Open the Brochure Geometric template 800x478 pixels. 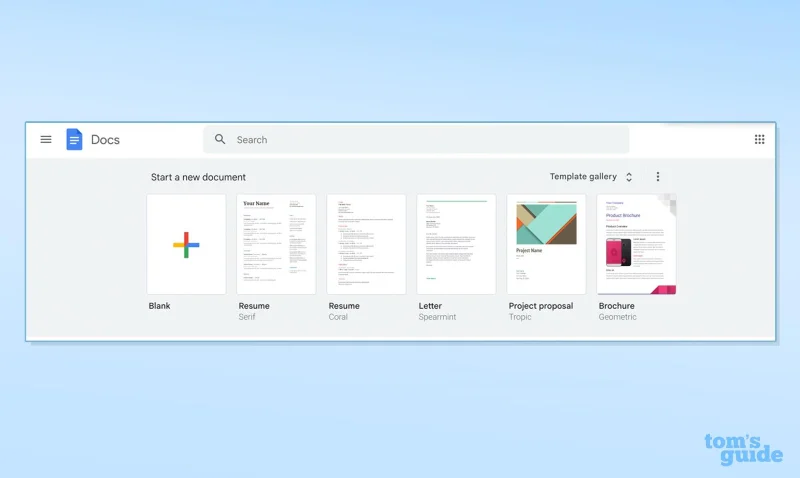[x=636, y=244]
